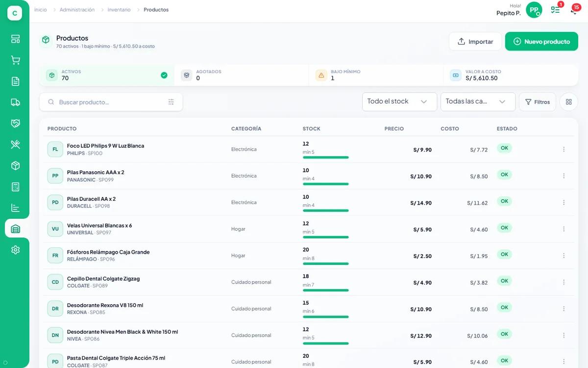
Task: Open row menu for Cepillo Dental Colgate
Action: click(564, 282)
